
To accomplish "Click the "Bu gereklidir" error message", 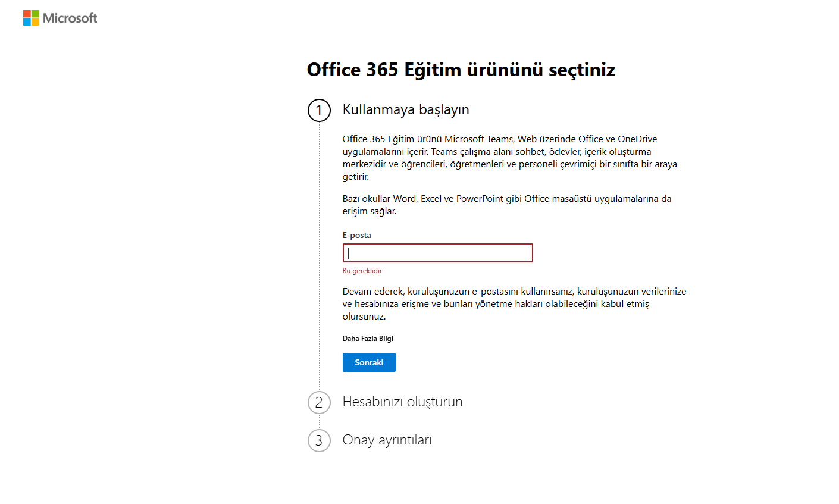I will [362, 271].
